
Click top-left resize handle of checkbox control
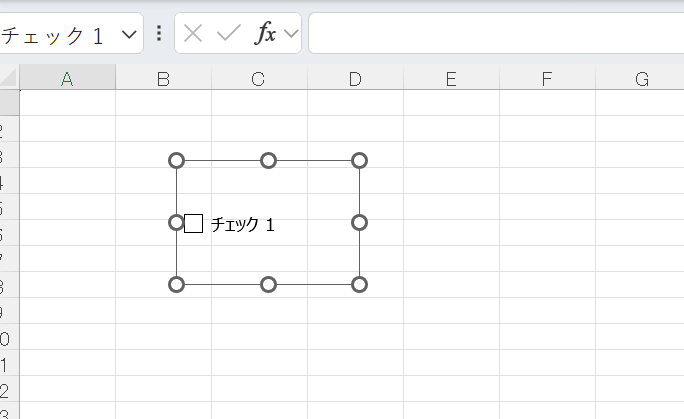pyautogui.click(x=176, y=160)
